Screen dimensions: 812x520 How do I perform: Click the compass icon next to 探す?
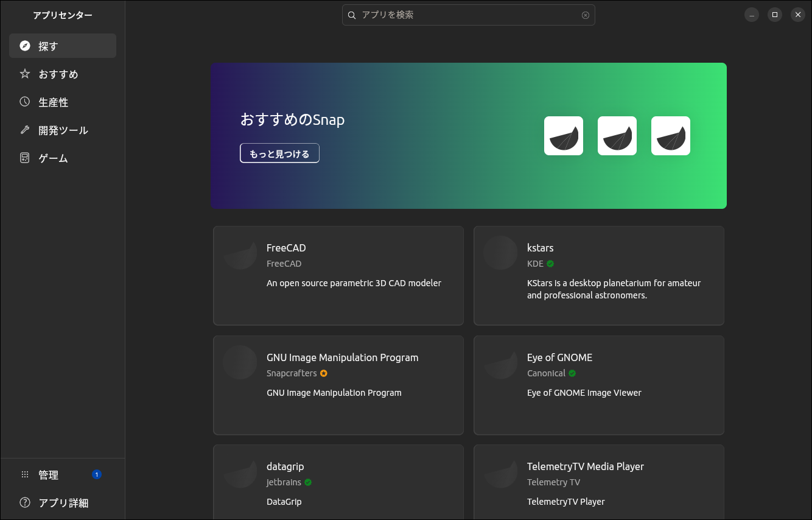coord(25,46)
